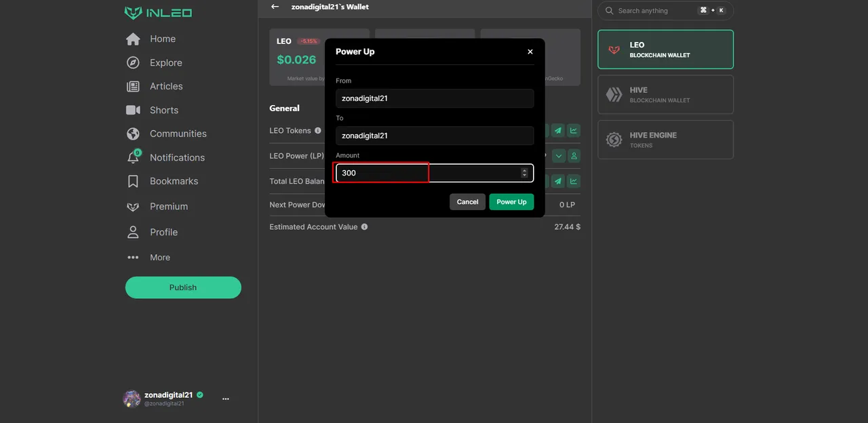Viewport: 868px width, 423px height.
Task: Click the INLEO logo
Action: [x=159, y=13]
